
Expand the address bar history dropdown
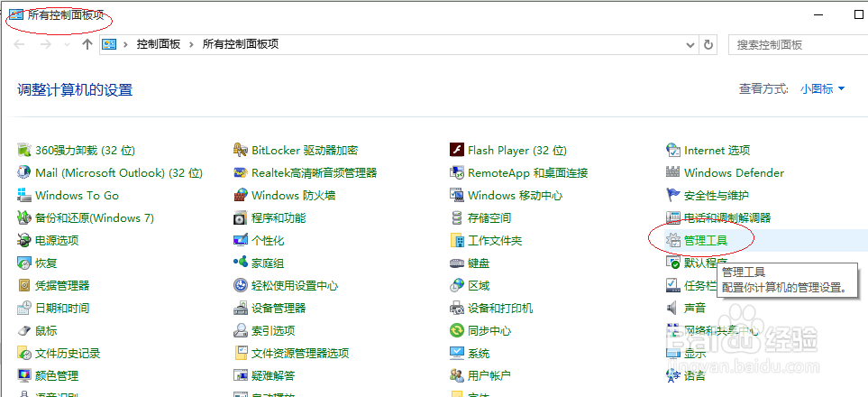(x=690, y=45)
